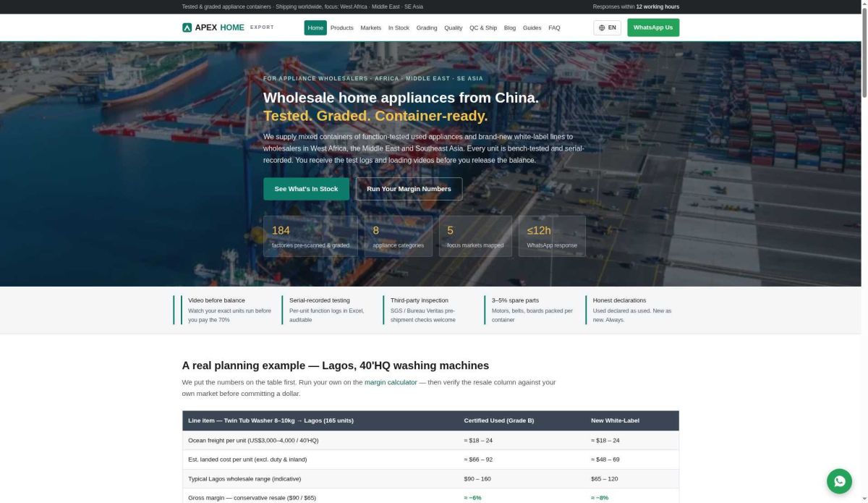Click See What's In Stock button
The height and width of the screenshot is (503, 868).
coord(306,189)
